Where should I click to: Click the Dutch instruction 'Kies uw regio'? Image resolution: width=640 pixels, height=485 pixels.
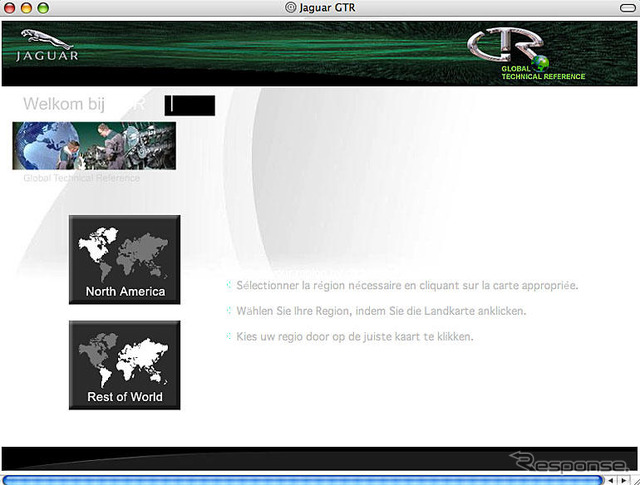[x=355, y=337]
